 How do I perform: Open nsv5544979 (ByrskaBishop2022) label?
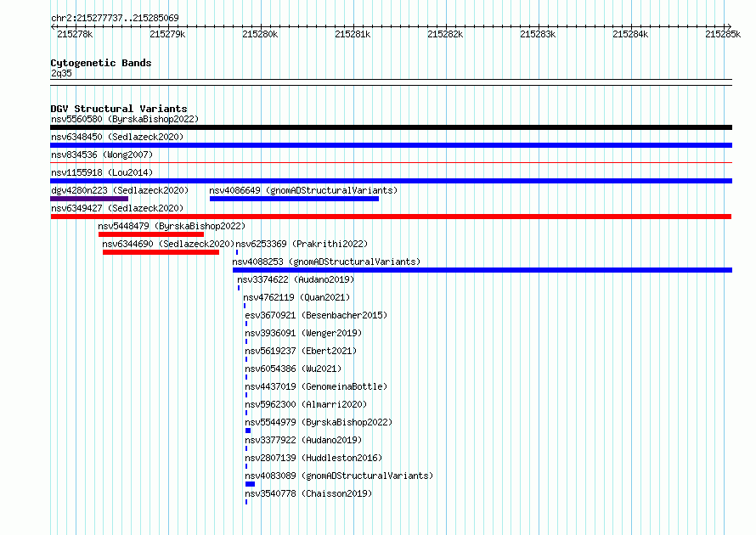319,422
